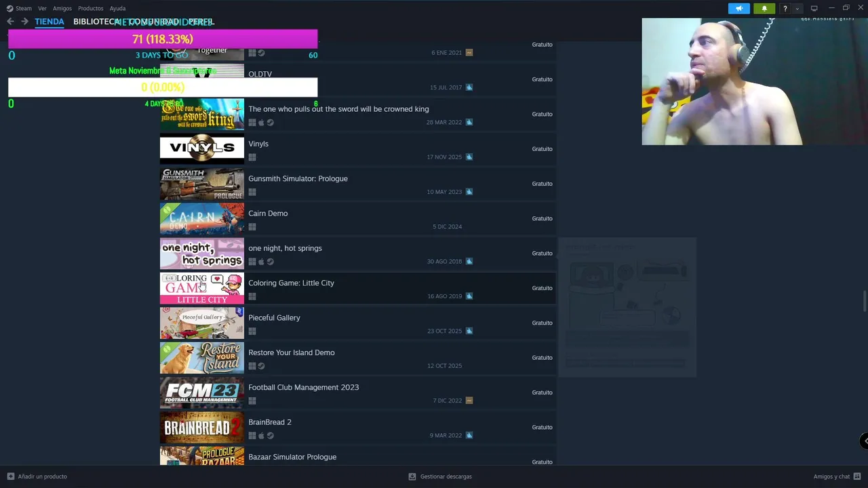Switch to the TIENDA tab
This screenshot has width=868, height=488.
tap(50, 22)
